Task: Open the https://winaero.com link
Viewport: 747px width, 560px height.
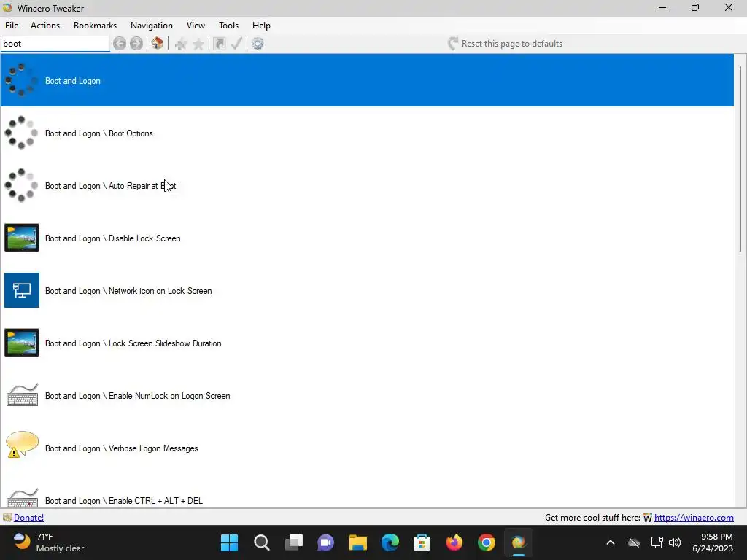Action: [694, 518]
